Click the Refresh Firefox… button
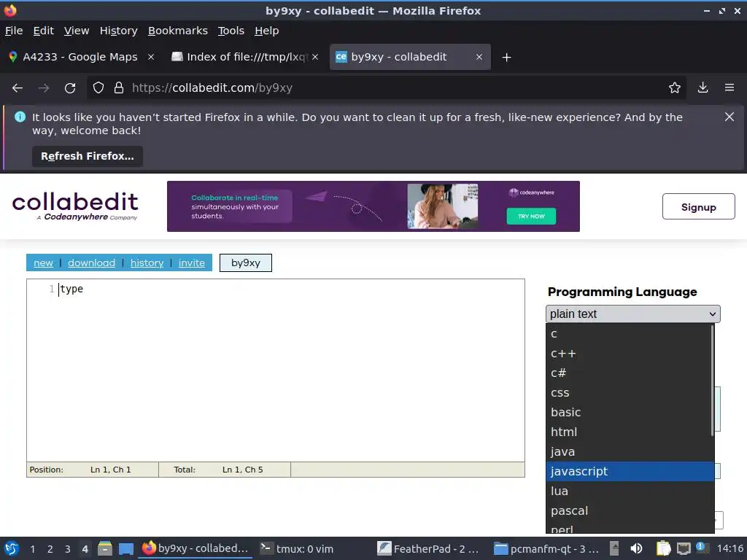Image resolution: width=747 pixels, height=560 pixels. [88, 156]
